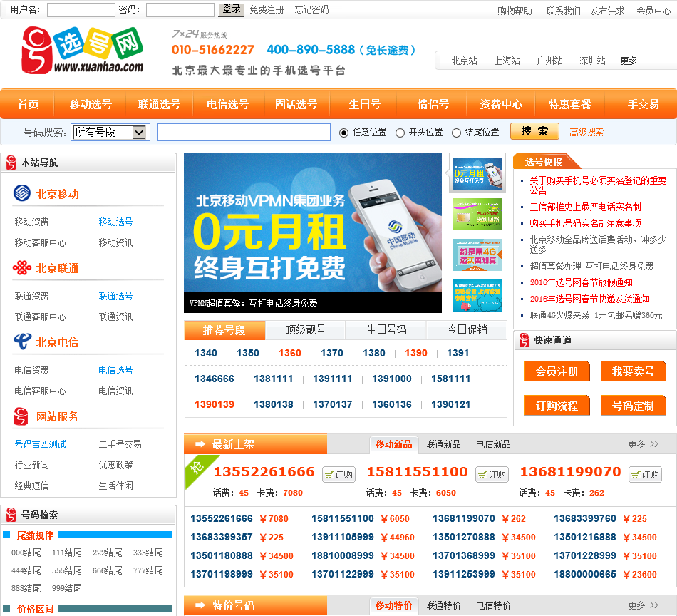This screenshot has width=677, height=616.
Task: Select the 0元月租 banner thumbnail
Action: (x=477, y=173)
